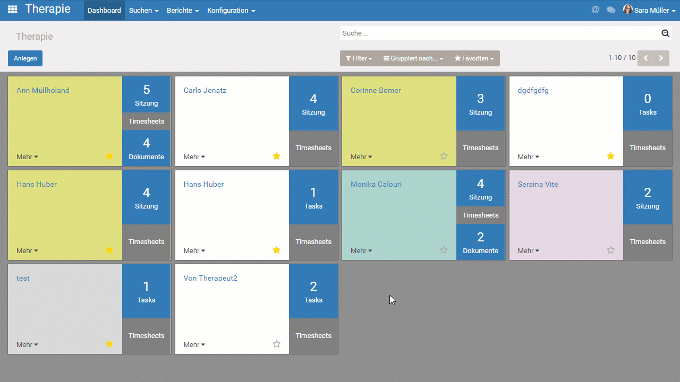Toggle favorite star on yellow Hans Huber card

point(109,250)
